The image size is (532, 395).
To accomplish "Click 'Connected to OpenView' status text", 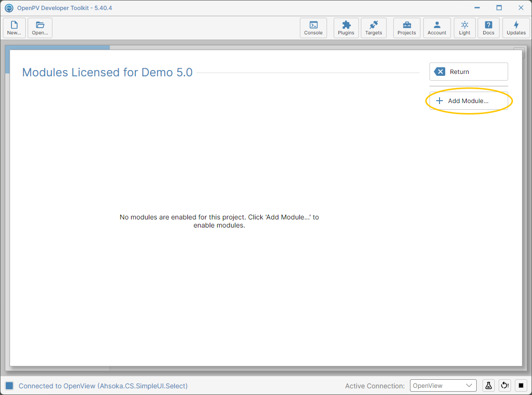I will click(x=103, y=386).
